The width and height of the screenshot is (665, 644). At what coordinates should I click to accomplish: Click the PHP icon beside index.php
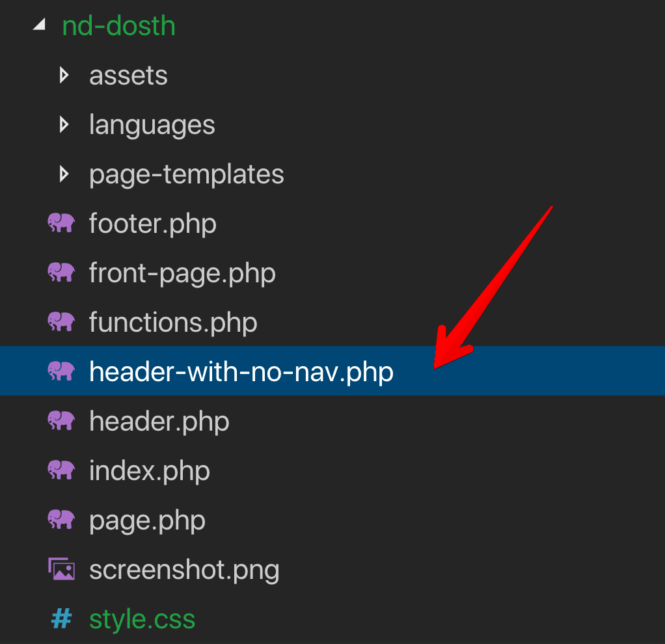[x=61, y=470]
